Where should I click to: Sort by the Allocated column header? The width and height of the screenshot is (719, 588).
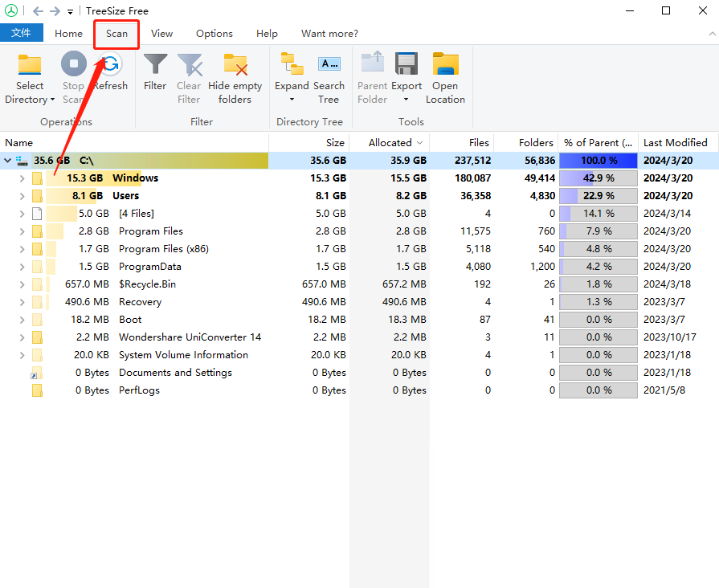tap(390, 142)
